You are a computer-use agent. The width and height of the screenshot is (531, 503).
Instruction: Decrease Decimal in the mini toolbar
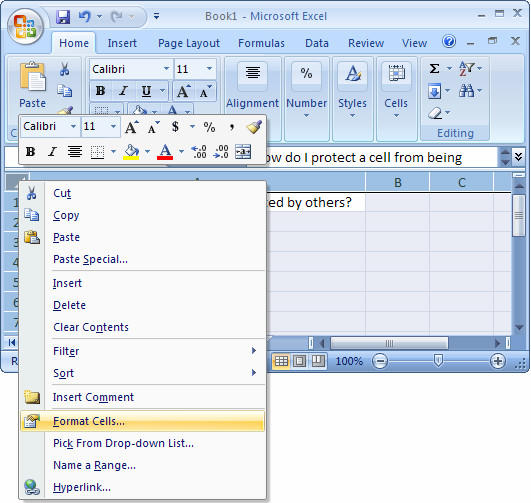221,152
